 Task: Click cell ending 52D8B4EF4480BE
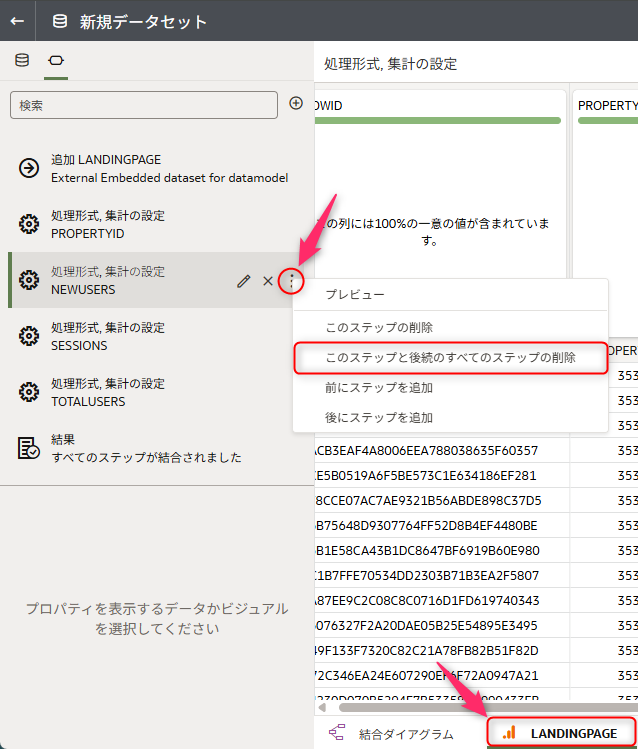[x=442, y=525]
